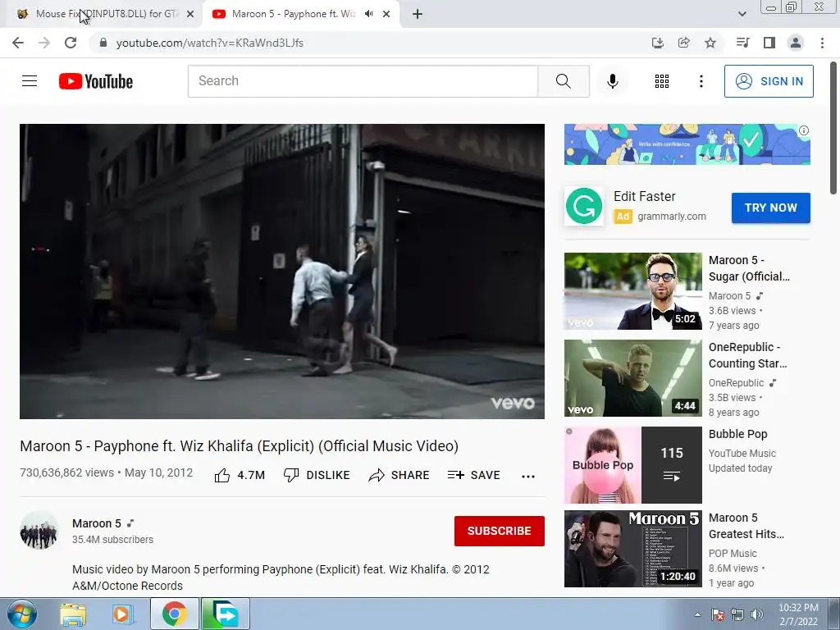Image resolution: width=840 pixels, height=630 pixels.
Task: Click the Maroon 5 - Sugar title
Action: [749, 268]
